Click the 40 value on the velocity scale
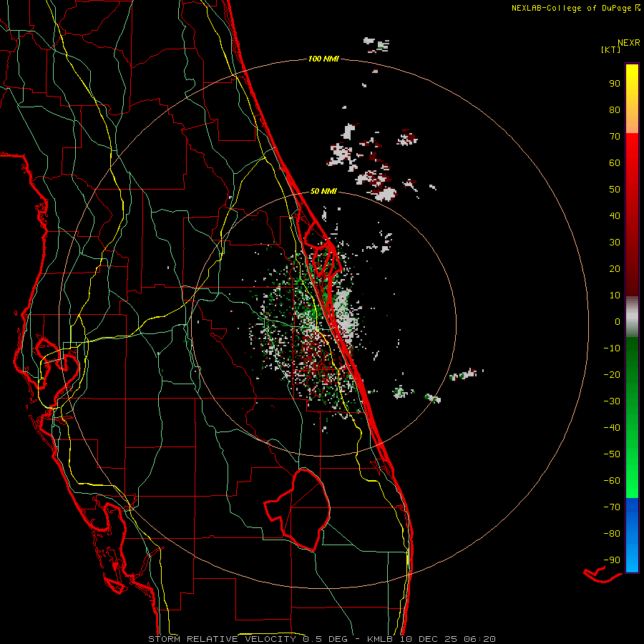 tap(615, 215)
